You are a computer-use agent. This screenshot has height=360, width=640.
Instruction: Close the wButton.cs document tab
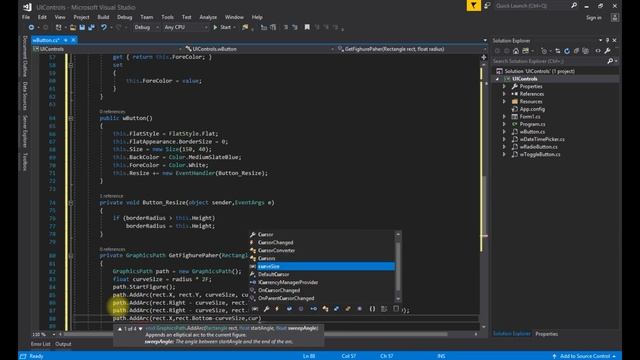coord(73,40)
